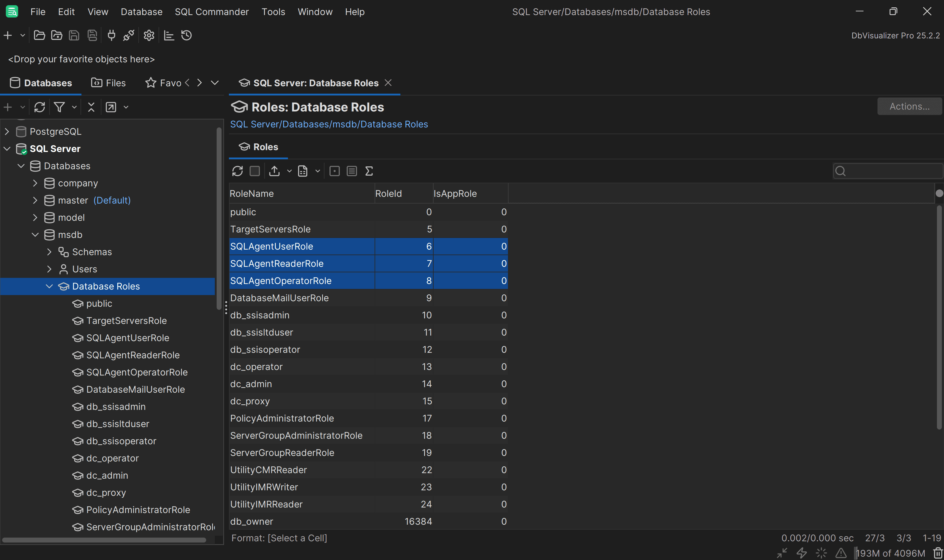Viewport: 944px width, 560px height.
Task: Open the SQL Server/Databases/msdb/Database Roles breadcrumb link
Action: (x=329, y=124)
